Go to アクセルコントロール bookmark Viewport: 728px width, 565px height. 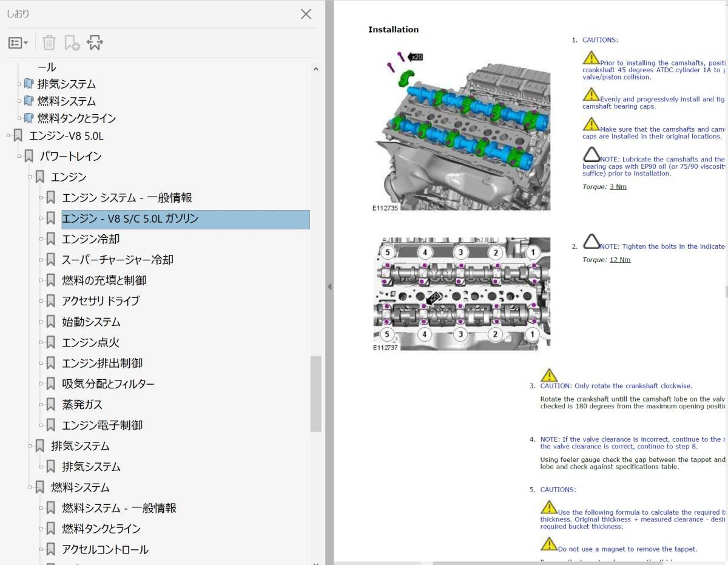click(105, 549)
